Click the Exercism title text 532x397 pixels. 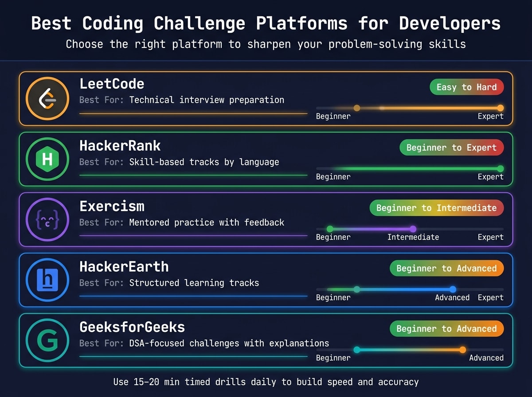coord(112,206)
